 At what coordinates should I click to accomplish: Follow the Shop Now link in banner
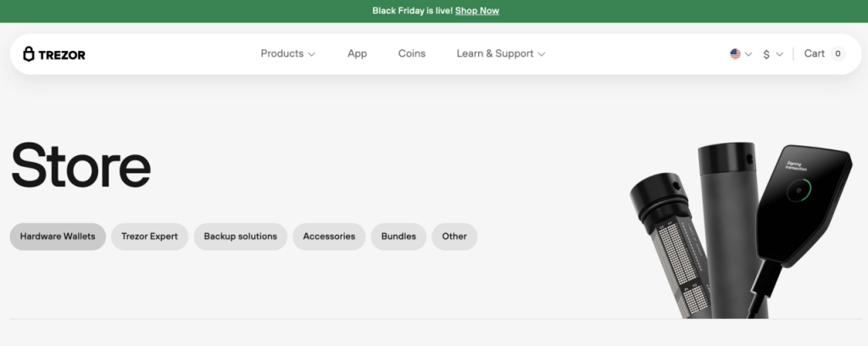click(477, 10)
